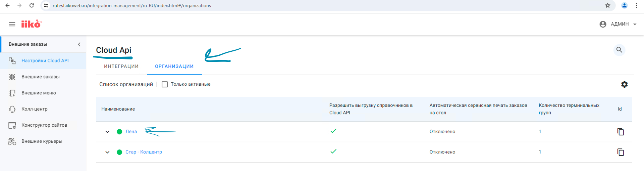Screen dimensions: 644x171
Task: Open the АДМИН user dropdown
Action: [618, 24]
